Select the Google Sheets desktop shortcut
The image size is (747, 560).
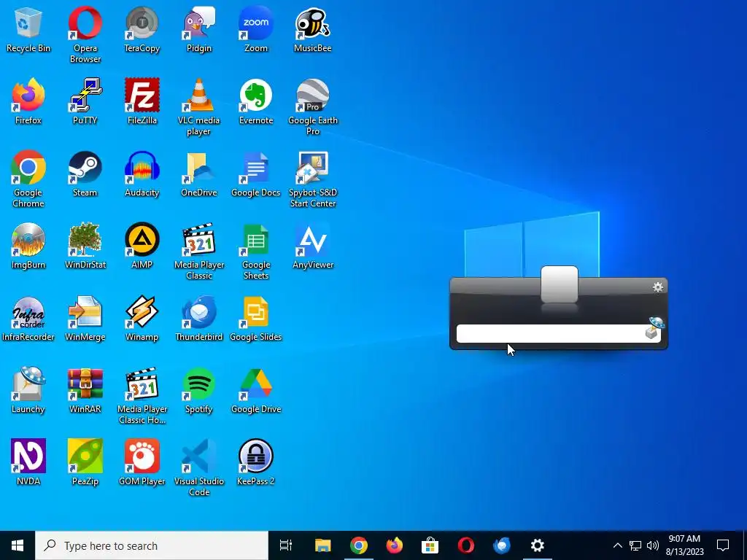pos(256,252)
